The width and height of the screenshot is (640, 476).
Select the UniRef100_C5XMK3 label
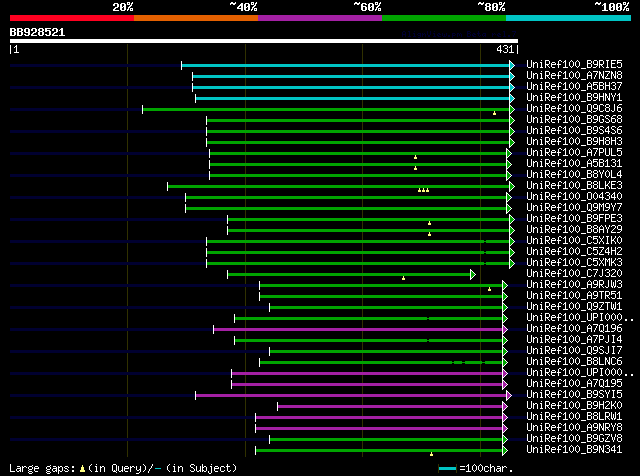(574, 263)
